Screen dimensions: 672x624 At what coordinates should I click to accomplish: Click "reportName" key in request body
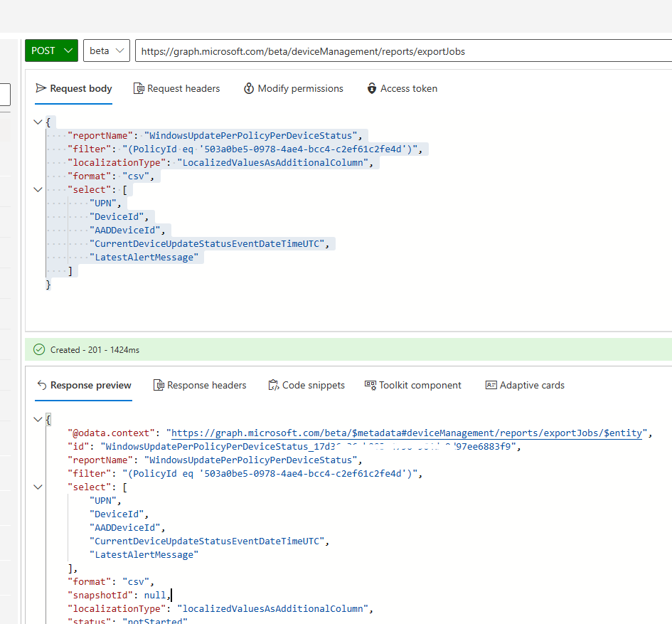[100, 136]
